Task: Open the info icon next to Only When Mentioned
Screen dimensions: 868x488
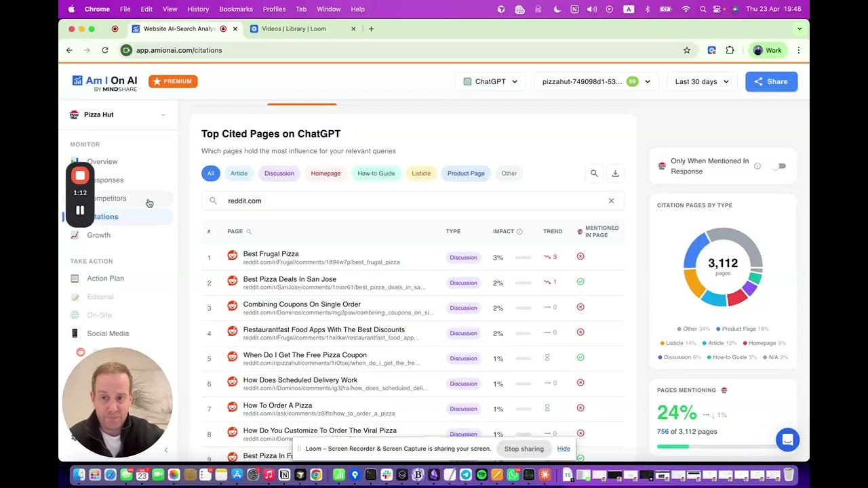Action: point(757,166)
